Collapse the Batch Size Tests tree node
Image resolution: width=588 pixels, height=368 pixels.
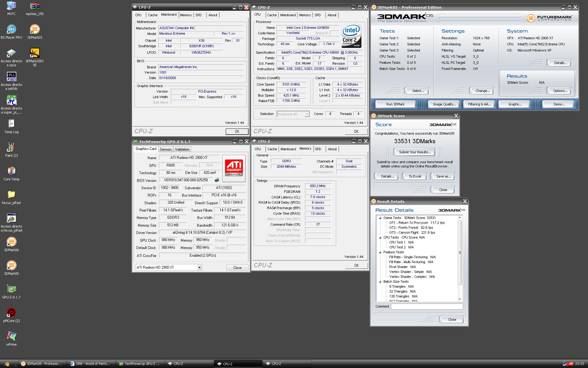click(380, 282)
